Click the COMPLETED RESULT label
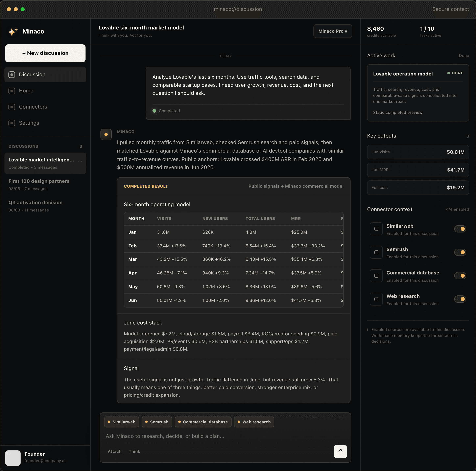476x471 pixels. 146,186
